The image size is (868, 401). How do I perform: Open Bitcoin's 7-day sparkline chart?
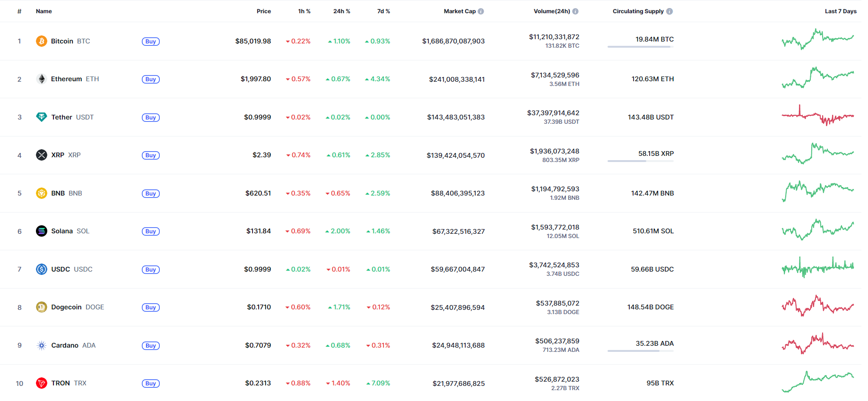tap(818, 40)
